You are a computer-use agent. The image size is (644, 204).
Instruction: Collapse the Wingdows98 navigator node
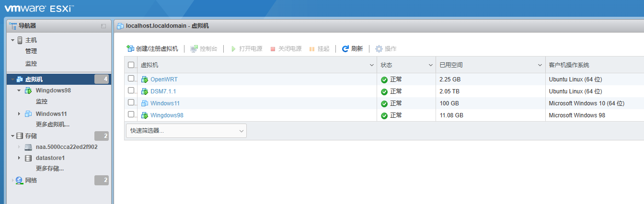coord(19,90)
